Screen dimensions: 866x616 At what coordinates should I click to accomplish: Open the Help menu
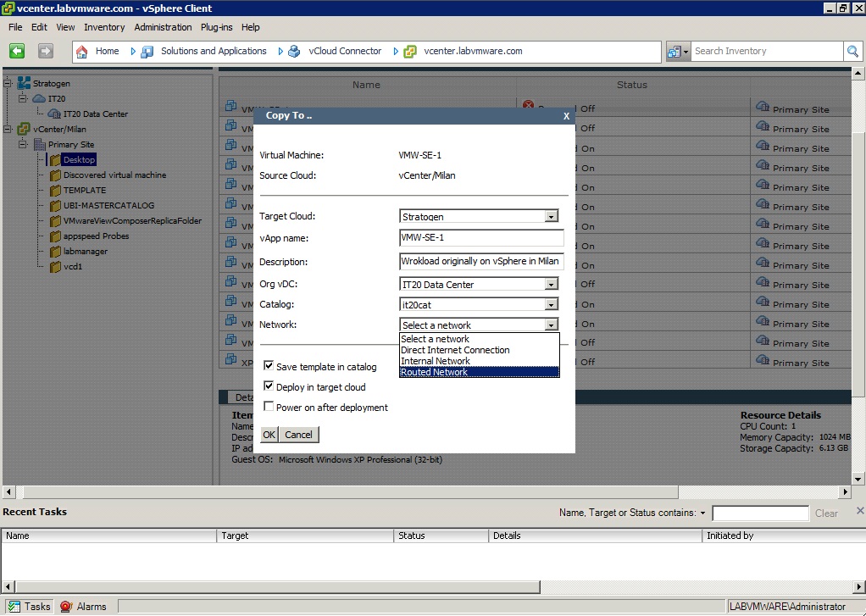tap(250, 27)
